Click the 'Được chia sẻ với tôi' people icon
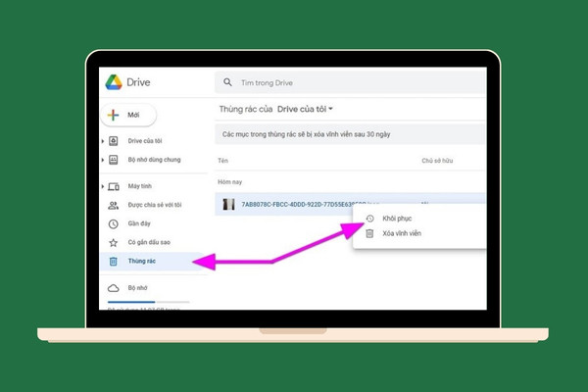This screenshot has height=392, width=588. click(x=114, y=205)
